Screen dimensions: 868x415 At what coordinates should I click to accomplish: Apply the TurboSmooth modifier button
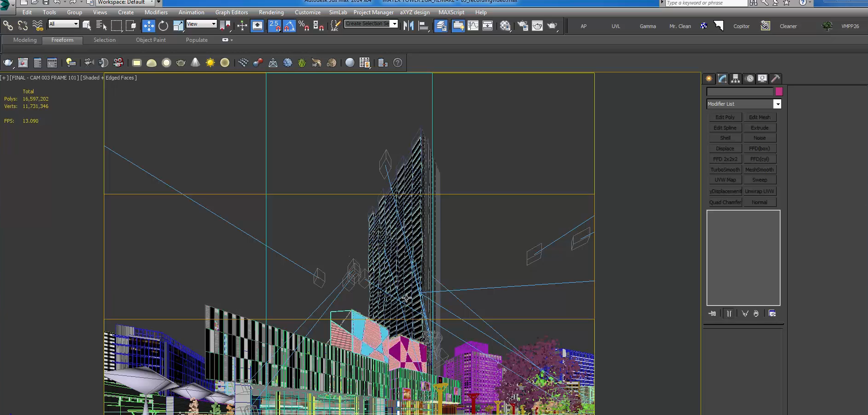click(x=725, y=169)
